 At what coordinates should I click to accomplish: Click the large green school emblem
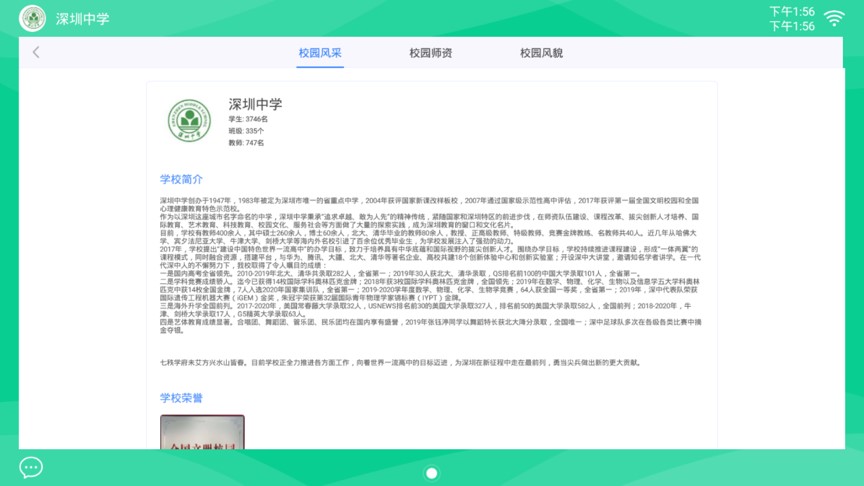point(189,121)
